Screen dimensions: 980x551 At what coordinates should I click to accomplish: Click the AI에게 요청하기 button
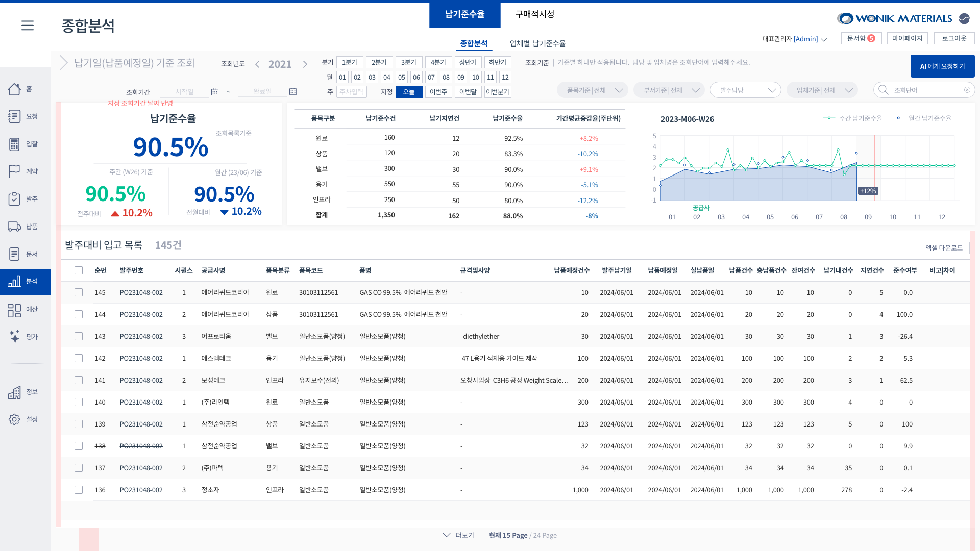(942, 66)
